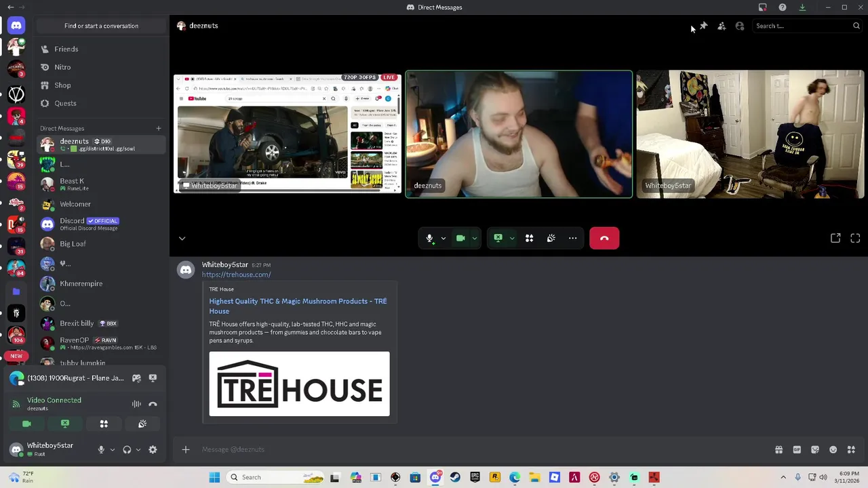The height and width of the screenshot is (488, 868).
Task: Mute microphone in the user panel
Action: point(101,449)
